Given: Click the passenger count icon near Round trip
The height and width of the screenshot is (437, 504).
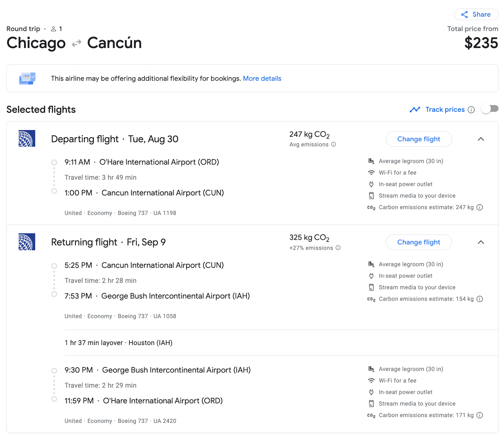Looking at the screenshot, I should (x=53, y=28).
